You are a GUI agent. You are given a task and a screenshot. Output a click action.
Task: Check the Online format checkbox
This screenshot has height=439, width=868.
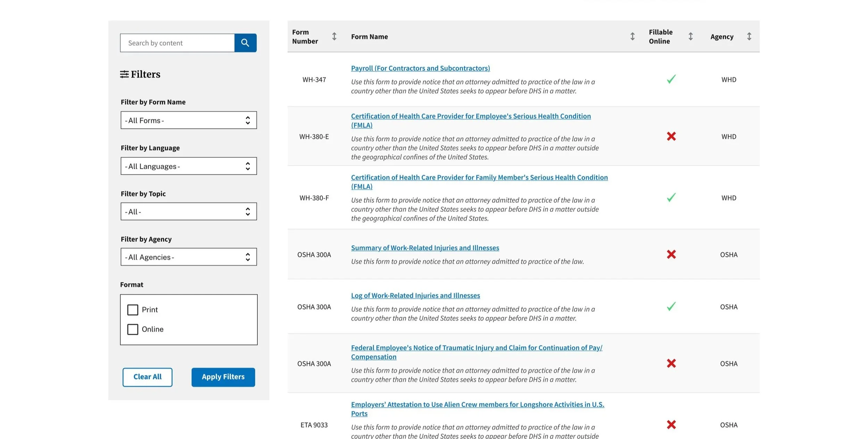pyautogui.click(x=133, y=329)
